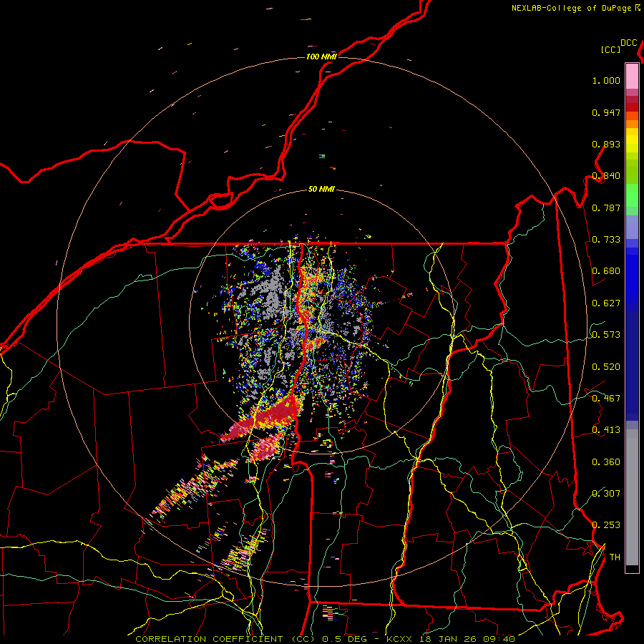Click the 0.947 scale value

606,112
